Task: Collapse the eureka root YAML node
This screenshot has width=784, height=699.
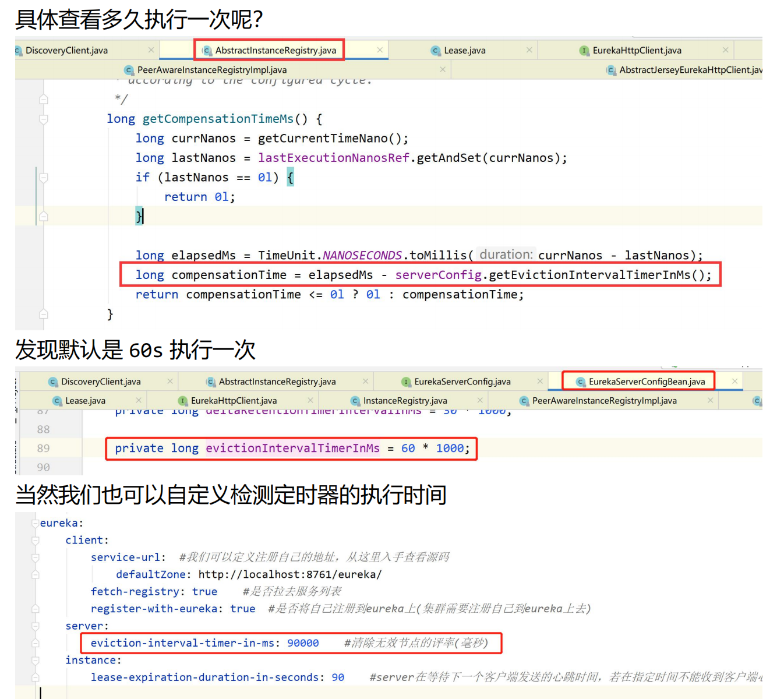Action: pyautogui.click(x=36, y=523)
